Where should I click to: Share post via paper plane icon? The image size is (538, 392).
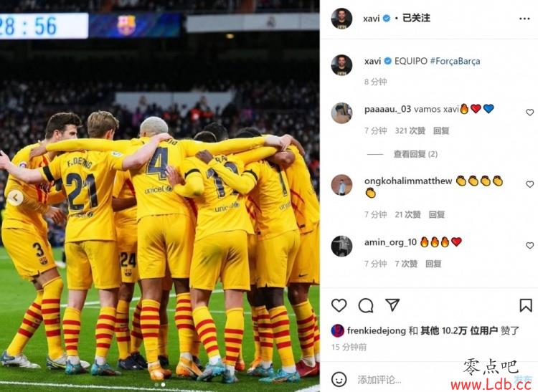coord(392,305)
